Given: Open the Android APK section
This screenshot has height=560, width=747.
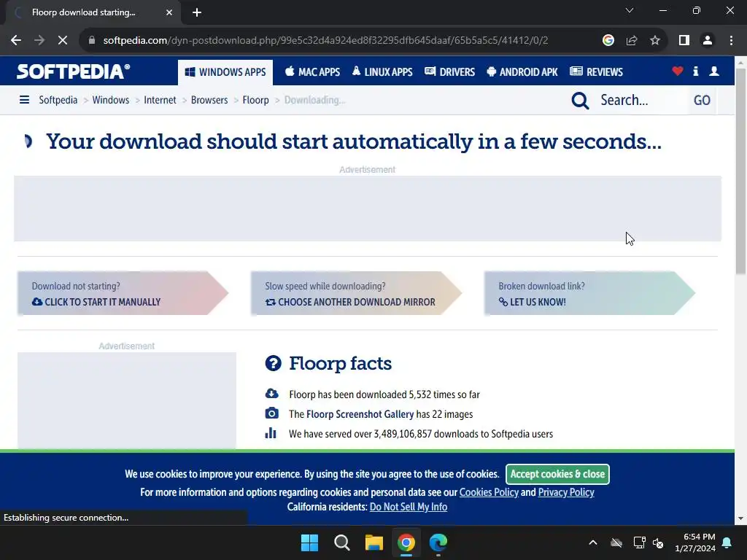Looking at the screenshot, I should [522, 72].
